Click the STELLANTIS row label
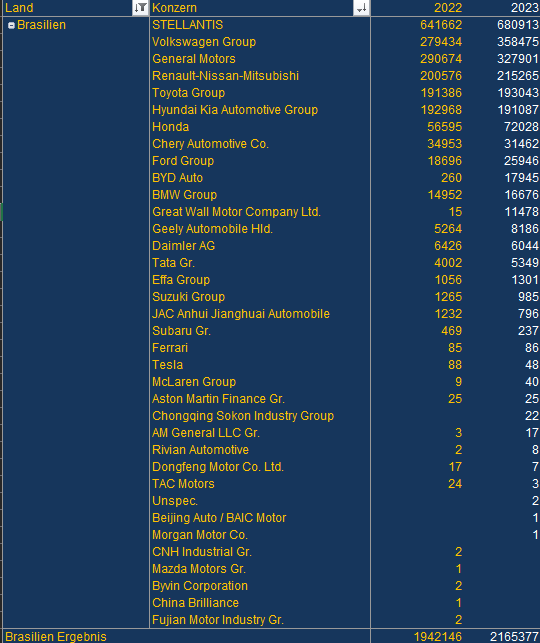Screen dimensions: 540x643 (187, 25)
